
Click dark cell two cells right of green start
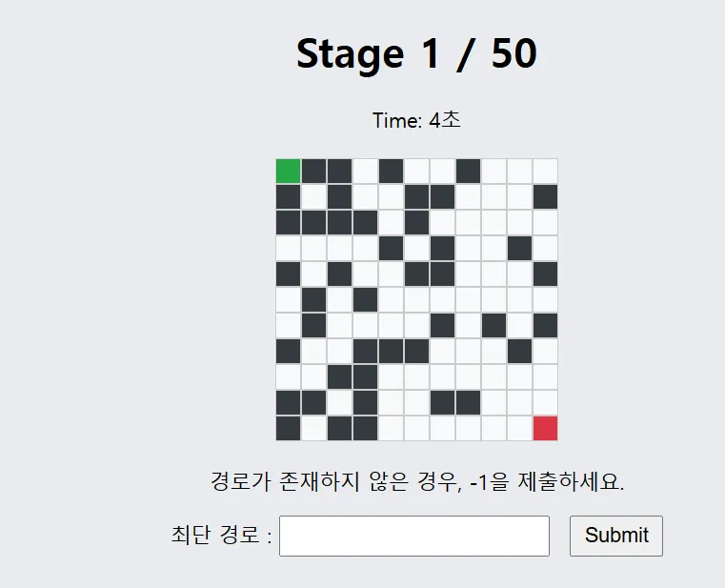[339, 171]
